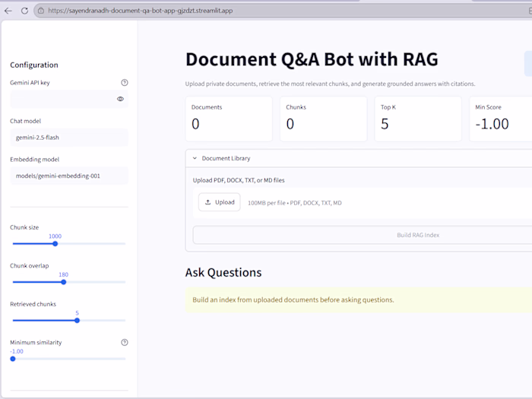This screenshot has width=532, height=399.
Task: Click the Chunk overlap slider handle
Action: pyautogui.click(x=63, y=282)
